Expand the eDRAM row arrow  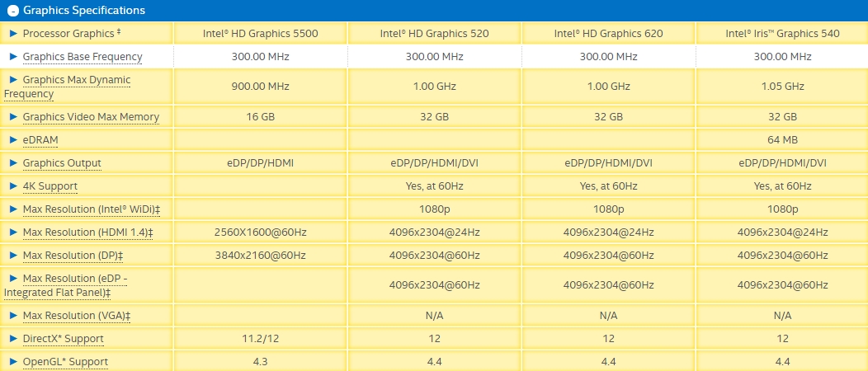pyautogui.click(x=14, y=140)
